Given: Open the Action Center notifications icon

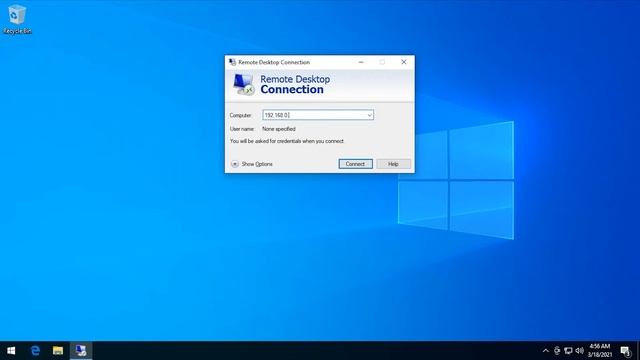Looking at the screenshot, I should [625, 351].
